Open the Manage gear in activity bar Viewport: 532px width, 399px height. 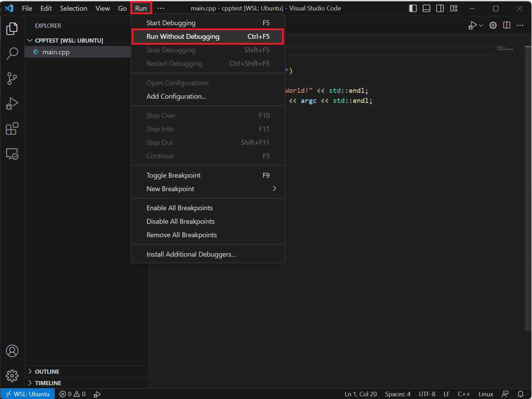click(x=12, y=375)
